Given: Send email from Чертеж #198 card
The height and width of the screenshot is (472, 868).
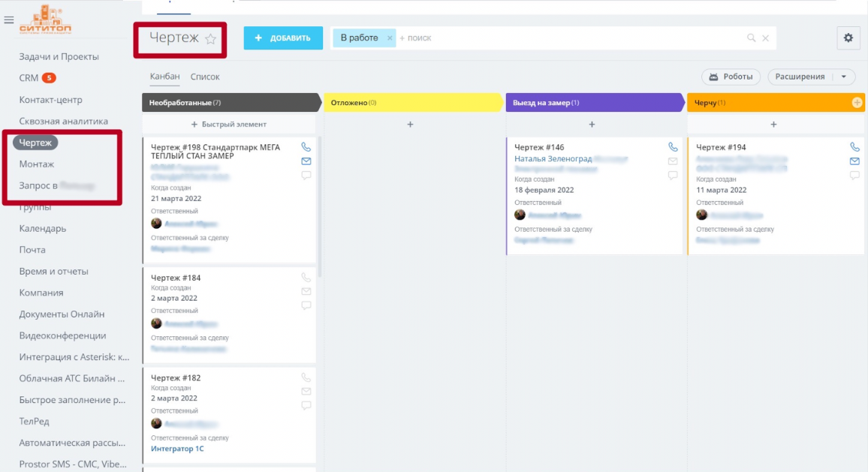Looking at the screenshot, I should pos(306,161).
